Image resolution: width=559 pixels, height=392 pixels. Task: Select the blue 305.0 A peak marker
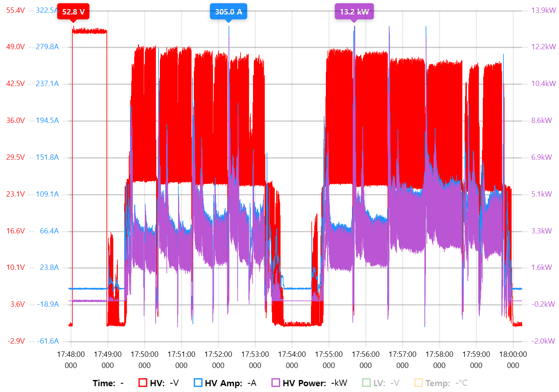[x=229, y=12]
